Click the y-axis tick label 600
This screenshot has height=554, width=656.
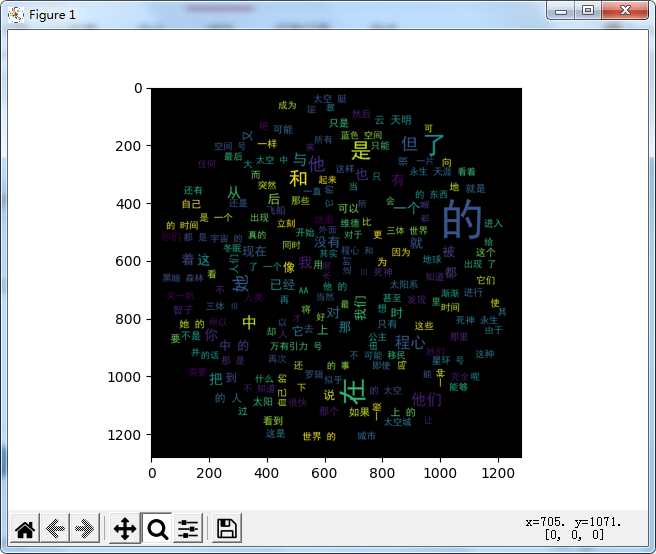tap(128, 261)
